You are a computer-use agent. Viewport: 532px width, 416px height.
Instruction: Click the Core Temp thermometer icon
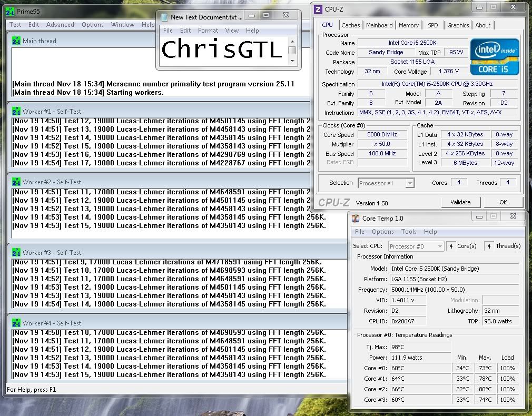[356, 218]
